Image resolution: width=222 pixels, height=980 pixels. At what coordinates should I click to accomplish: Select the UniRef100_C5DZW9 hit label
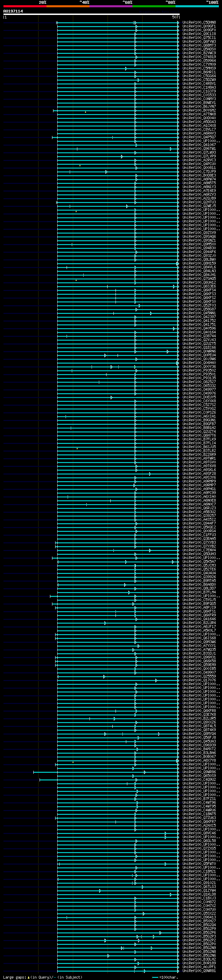199,80
